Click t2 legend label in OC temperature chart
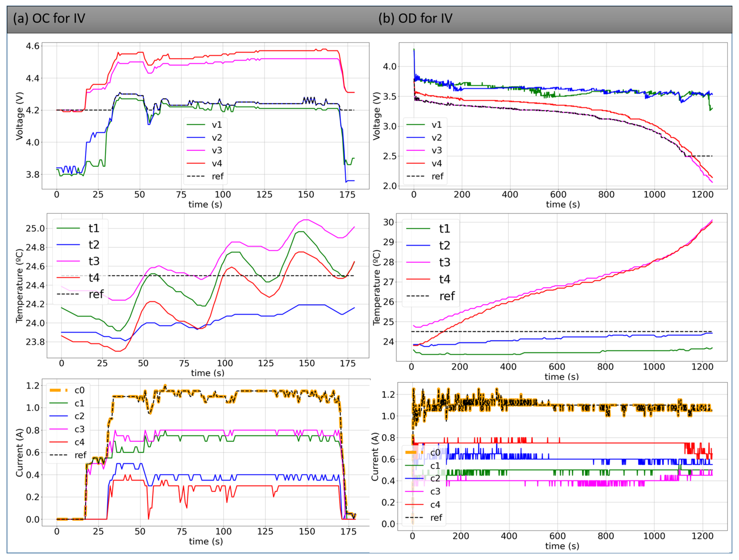The image size is (739, 560). click(94, 245)
